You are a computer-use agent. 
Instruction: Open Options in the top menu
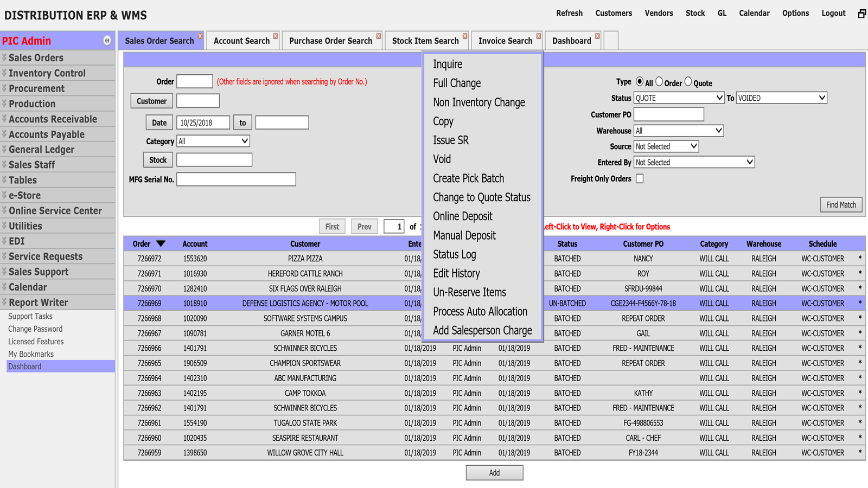coord(795,13)
